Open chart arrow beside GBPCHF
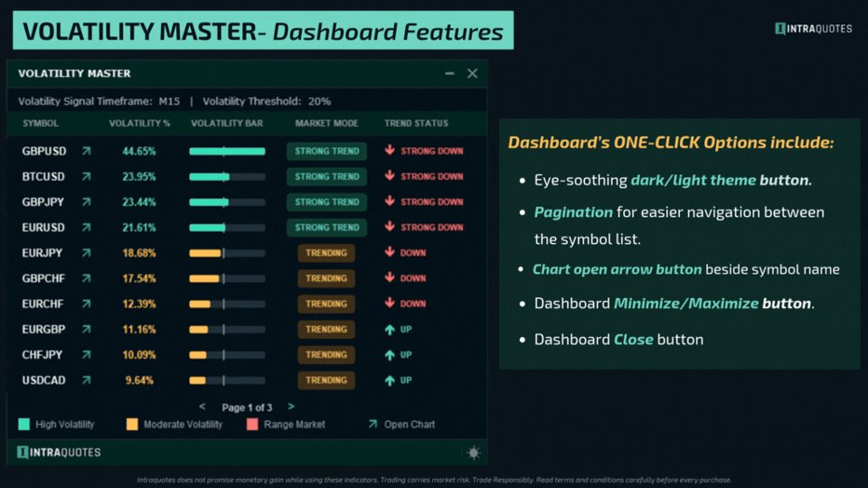This screenshot has height=488, width=868. pos(87,277)
